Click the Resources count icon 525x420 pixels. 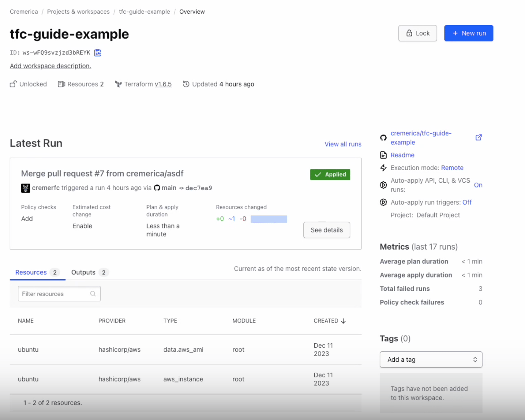pos(61,84)
